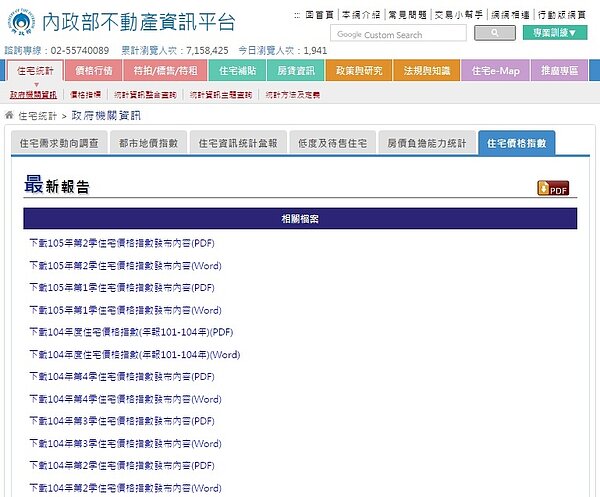Select the 住宅價格指數 tab
This screenshot has width=600, height=497.
[517, 143]
